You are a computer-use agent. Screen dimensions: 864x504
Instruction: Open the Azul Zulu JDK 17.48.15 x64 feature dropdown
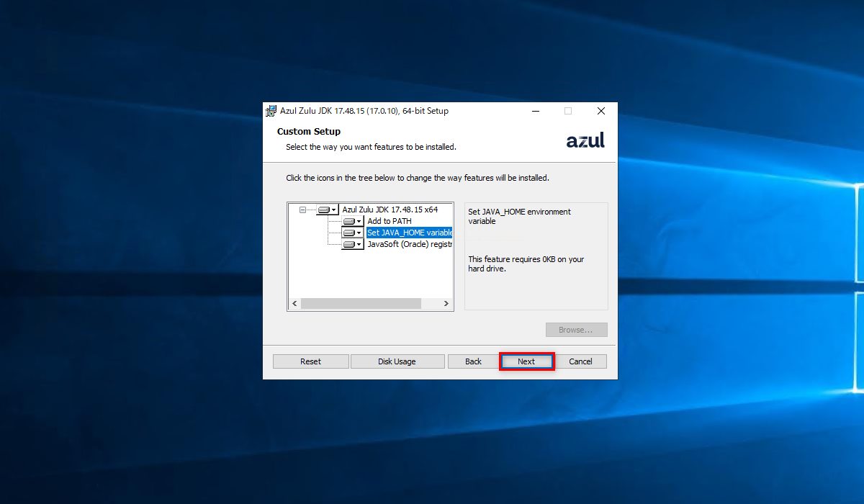[327, 210]
